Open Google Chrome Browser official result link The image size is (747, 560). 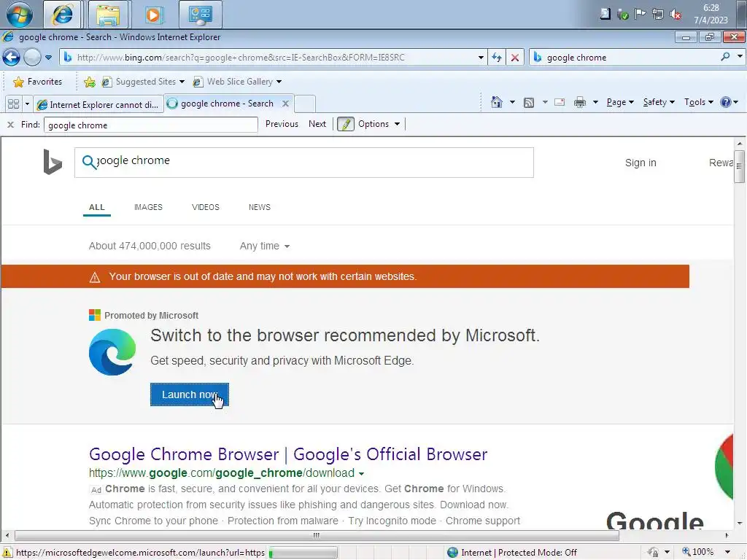point(287,454)
